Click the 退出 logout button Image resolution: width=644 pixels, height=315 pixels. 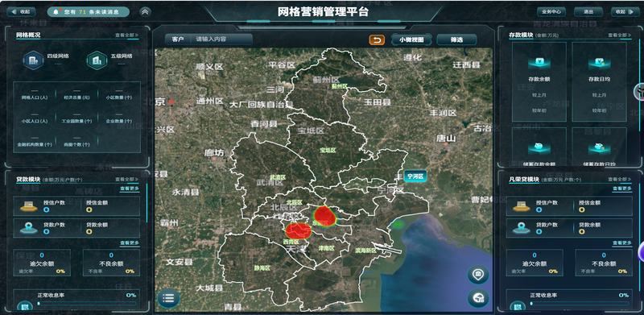pos(588,12)
